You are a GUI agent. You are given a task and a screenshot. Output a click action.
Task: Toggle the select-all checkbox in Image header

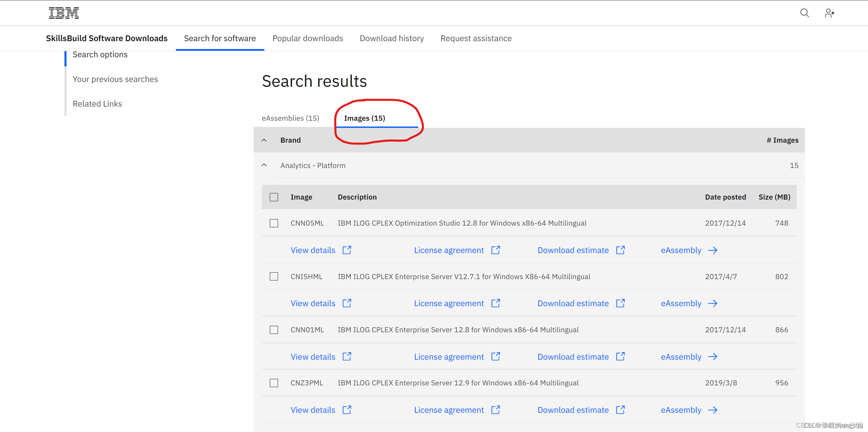tap(274, 197)
